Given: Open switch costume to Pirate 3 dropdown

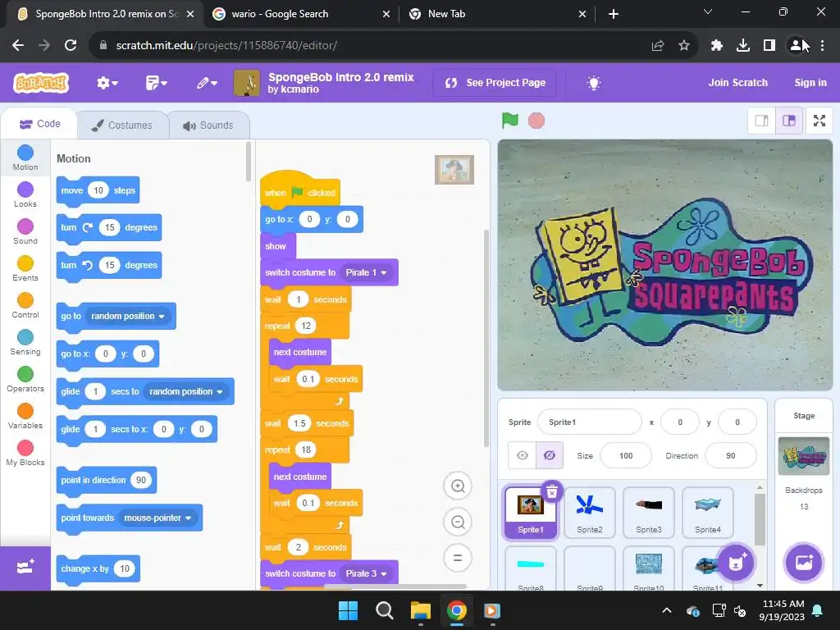Looking at the screenshot, I should click(x=367, y=573).
